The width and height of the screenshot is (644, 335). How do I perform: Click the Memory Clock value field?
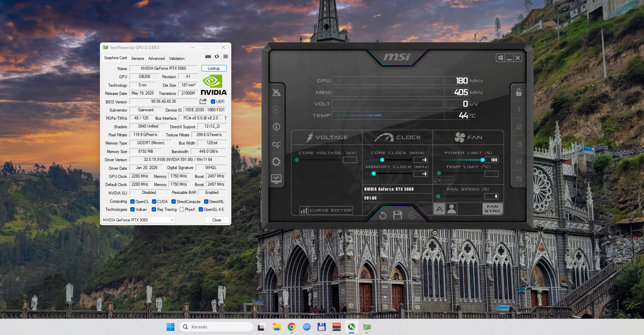click(421, 174)
